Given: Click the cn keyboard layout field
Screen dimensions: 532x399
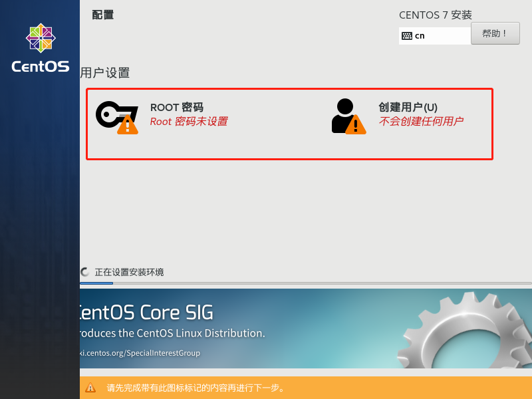Looking at the screenshot, I should point(436,36).
